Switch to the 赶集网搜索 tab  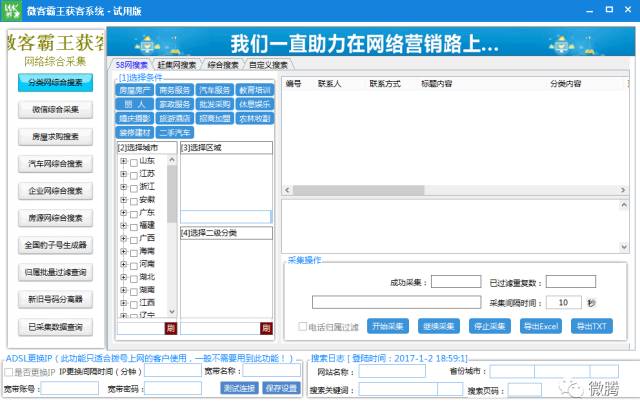point(176,65)
